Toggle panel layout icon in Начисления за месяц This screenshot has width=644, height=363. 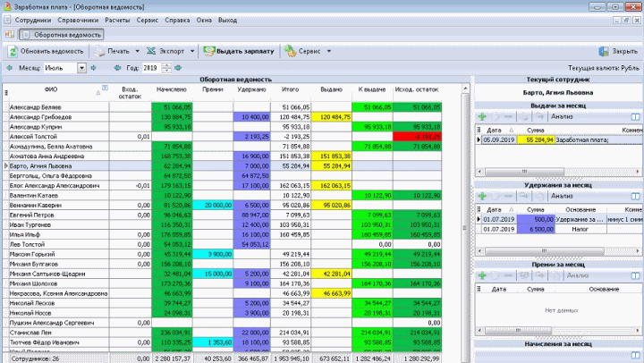coord(635,355)
